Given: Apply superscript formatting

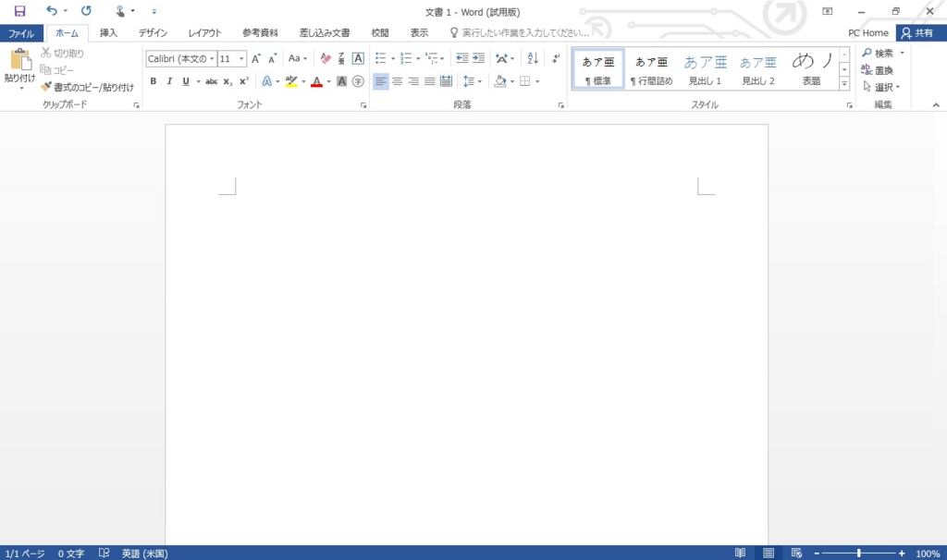Looking at the screenshot, I should tap(244, 81).
